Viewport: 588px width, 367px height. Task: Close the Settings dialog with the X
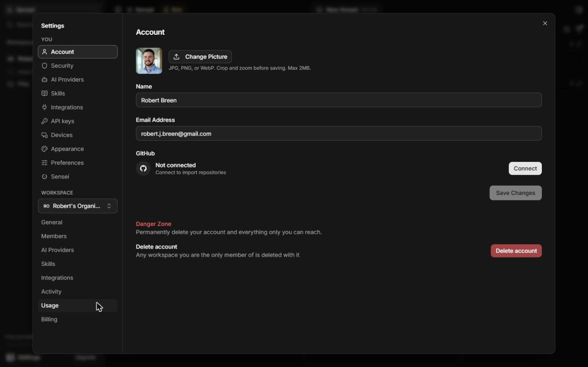(545, 23)
